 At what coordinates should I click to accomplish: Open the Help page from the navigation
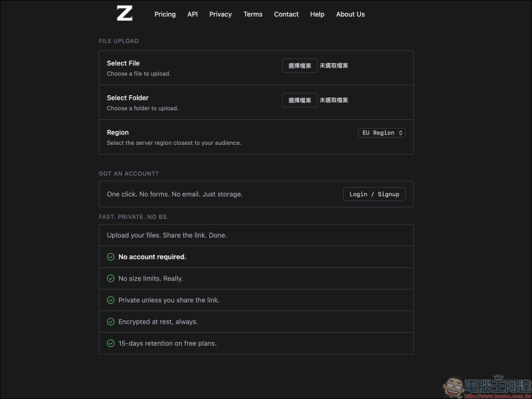click(317, 14)
